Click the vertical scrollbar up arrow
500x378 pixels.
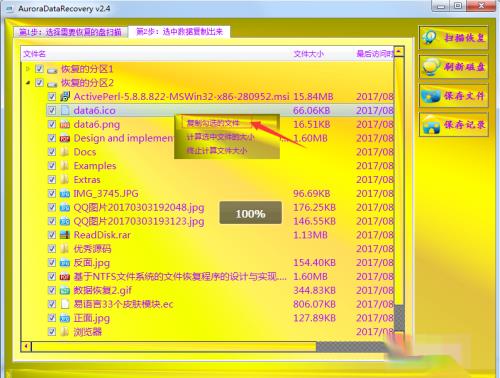(x=399, y=51)
